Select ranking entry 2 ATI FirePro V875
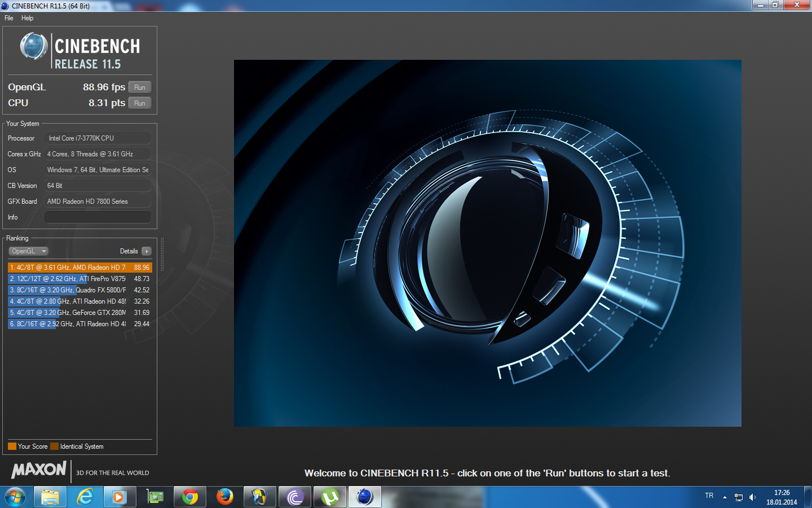 80,279
